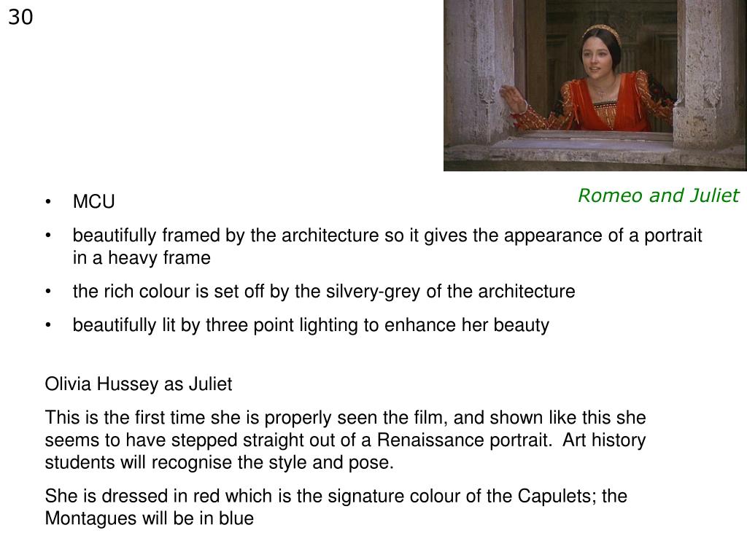The height and width of the screenshot is (560, 747).
Task: Click the phrase 'in a heavy frame'
Action: click(142, 257)
